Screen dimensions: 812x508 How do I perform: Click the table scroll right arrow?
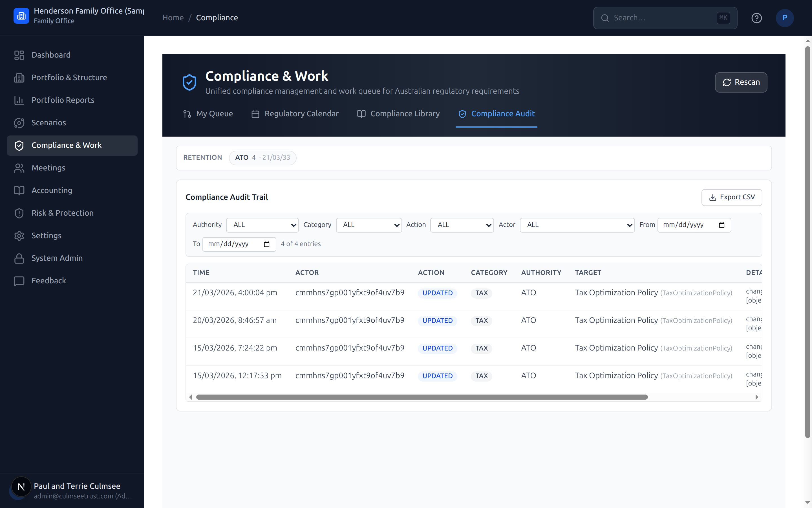tap(756, 397)
